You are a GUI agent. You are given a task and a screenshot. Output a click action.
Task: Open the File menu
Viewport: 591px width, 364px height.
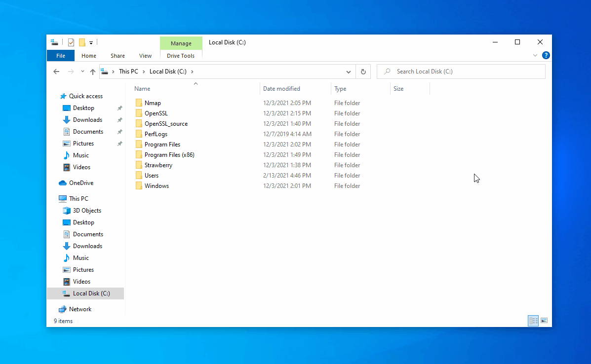click(x=60, y=56)
